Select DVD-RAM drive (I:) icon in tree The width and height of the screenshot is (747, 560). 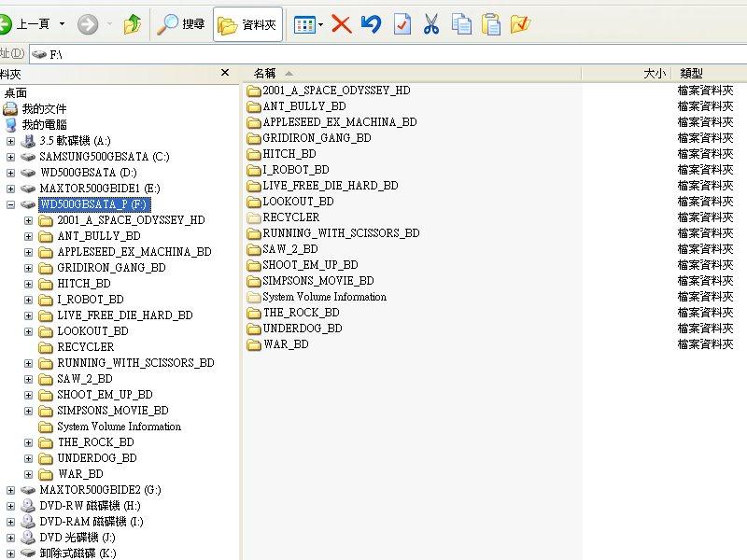tap(28, 522)
